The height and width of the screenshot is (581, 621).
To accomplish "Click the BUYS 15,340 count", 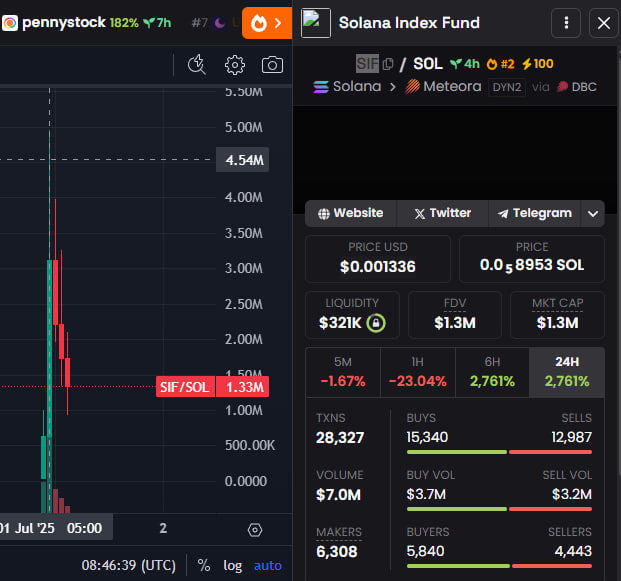I will pyautogui.click(x=427, y=437).
